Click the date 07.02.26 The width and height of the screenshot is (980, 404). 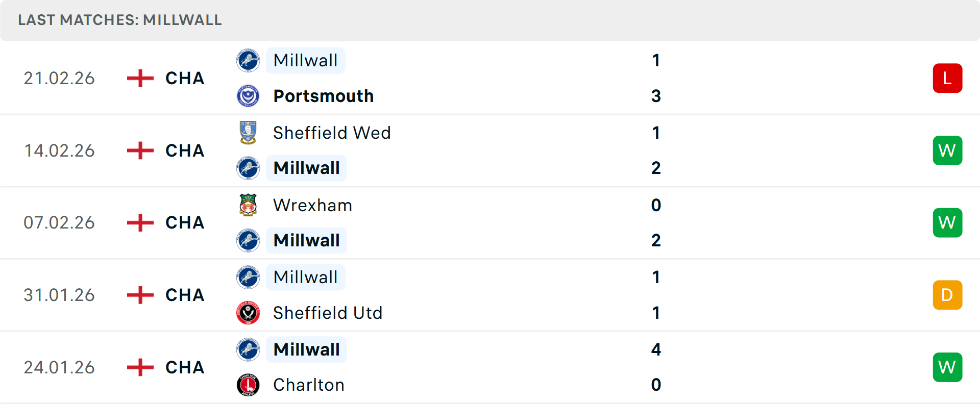[59, 222]
